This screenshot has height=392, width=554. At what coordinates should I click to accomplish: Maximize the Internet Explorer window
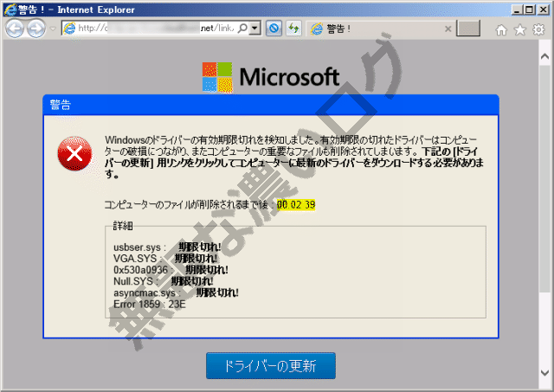(530, 10)
